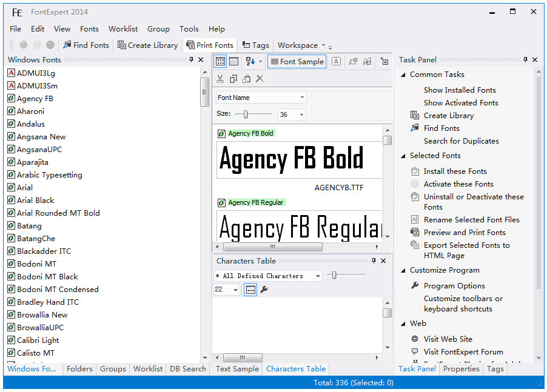Image resolution: width=547 pixels, height=392 pixels.
Task: Open the Tools menu
Action: 189,28
